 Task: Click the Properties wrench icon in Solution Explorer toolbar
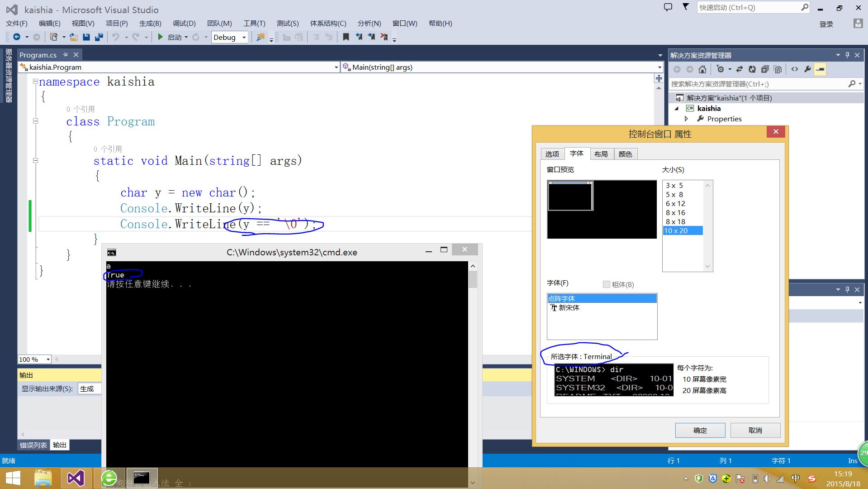(807, 69)
